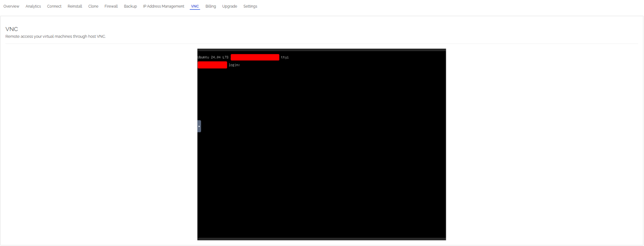Viewport: 644px width, 246px height.
Task: Open the Overview tab
Action: 11,6
